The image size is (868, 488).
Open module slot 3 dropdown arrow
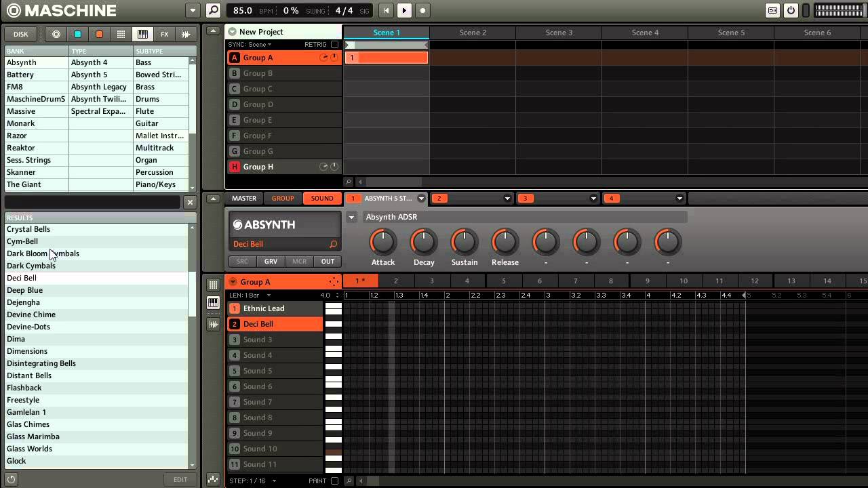tap(593, 199)
